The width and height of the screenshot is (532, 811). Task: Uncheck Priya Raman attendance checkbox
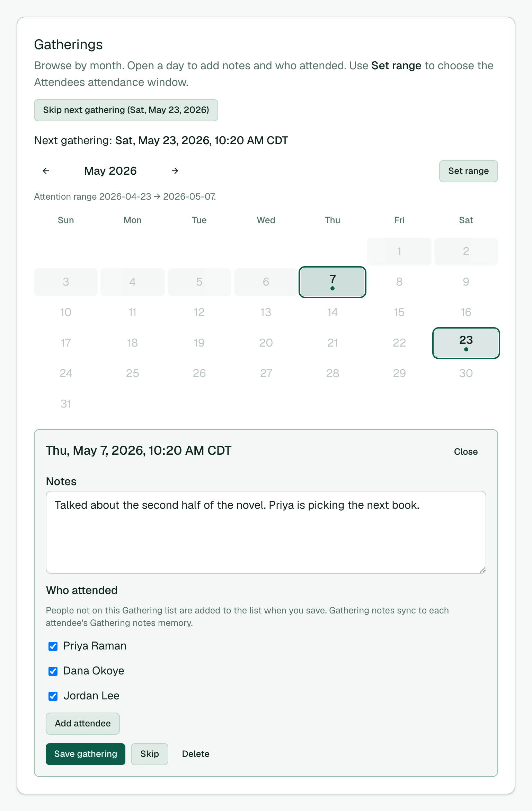click(53, 646)
